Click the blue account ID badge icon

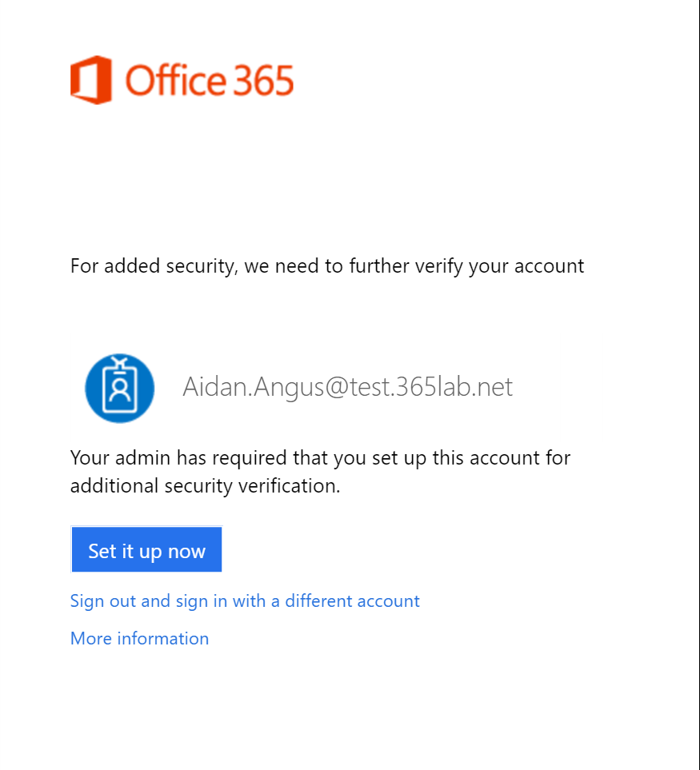[119, 388]
